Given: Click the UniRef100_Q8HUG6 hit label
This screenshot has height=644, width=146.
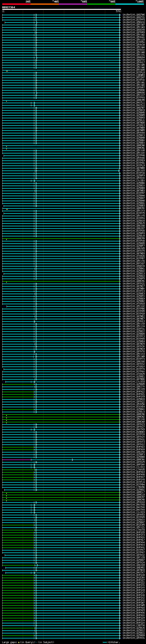Looking at the screenshot, I should point(134,93).
